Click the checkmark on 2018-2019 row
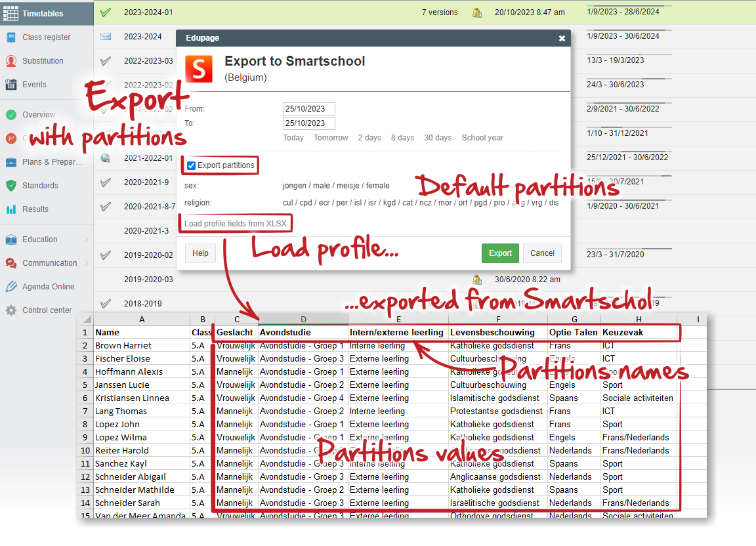This screenshot has width=756, height=546. coord(106,303)
